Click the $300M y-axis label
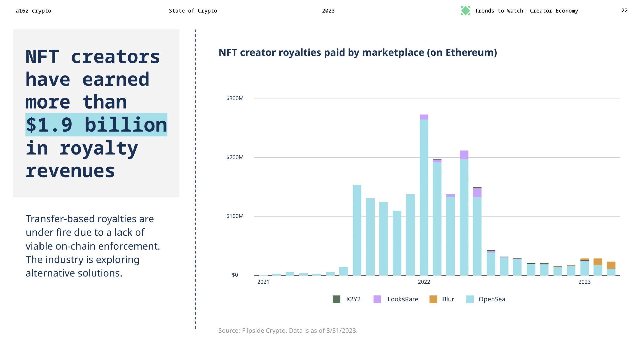 (235, 98)
